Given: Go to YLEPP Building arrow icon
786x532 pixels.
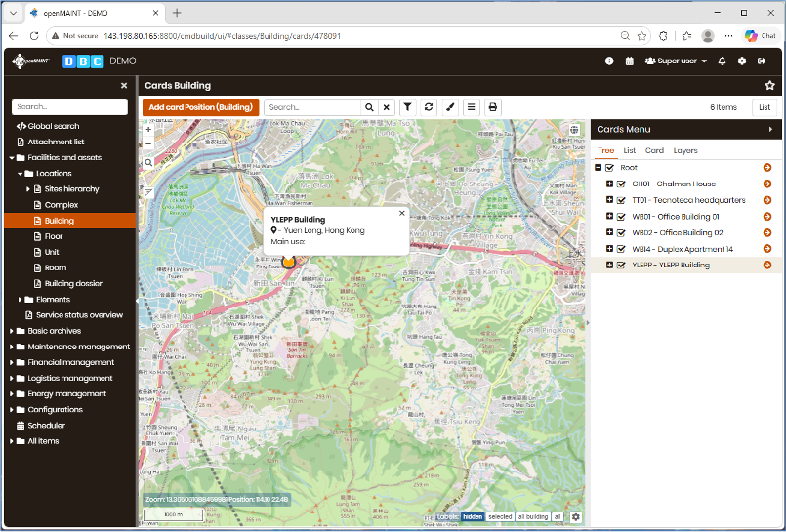Looking at the screenshot, I should [x=766, y=265].
